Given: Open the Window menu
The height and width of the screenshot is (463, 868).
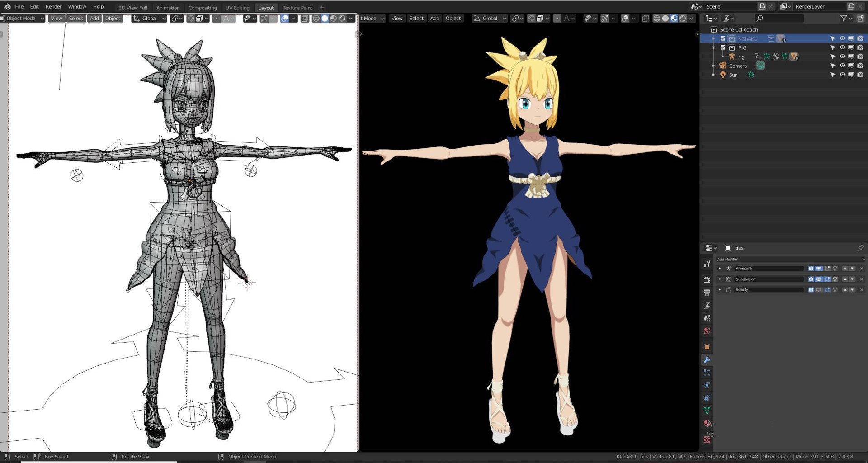Looking at the screenshot, I should point(77,7).
